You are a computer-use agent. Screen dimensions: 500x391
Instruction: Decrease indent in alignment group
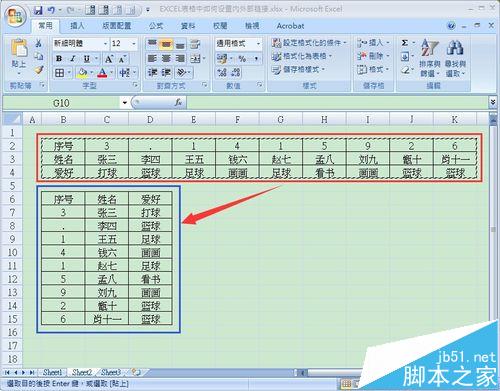pyautogui.click(x=152, y=72)
